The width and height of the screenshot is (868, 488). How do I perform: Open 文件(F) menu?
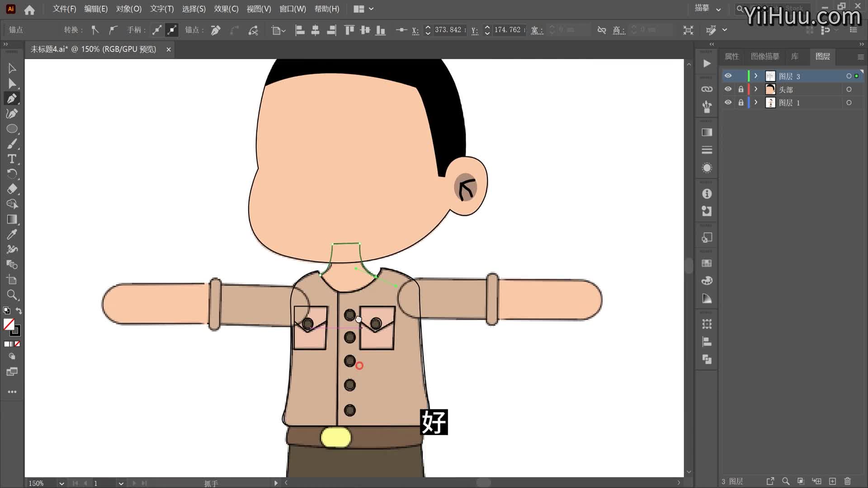pos(64,9)
